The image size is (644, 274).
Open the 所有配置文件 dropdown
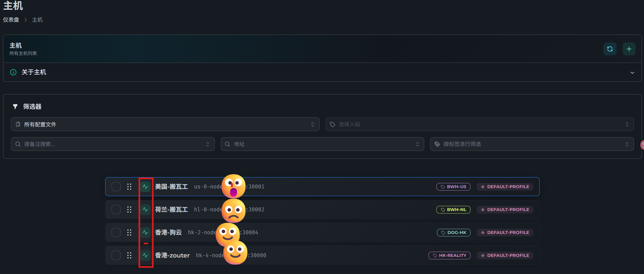[165, 124]
